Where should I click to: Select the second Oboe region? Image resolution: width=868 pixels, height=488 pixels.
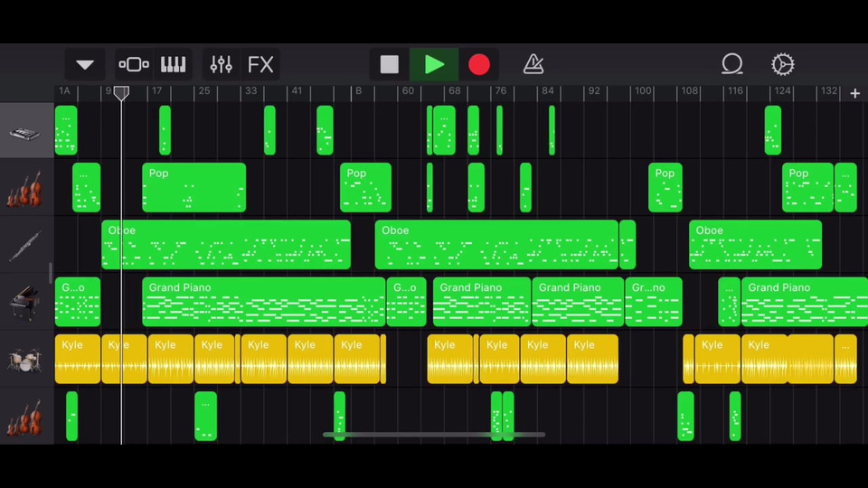496,245
